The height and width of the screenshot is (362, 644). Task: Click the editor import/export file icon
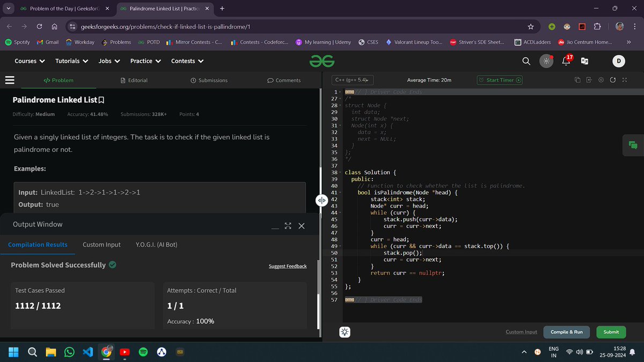[589, 80]
